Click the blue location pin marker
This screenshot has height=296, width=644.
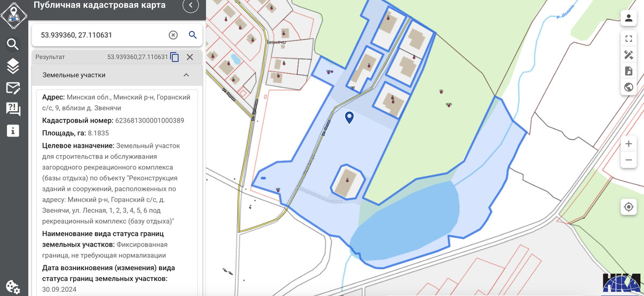(349, 117)
